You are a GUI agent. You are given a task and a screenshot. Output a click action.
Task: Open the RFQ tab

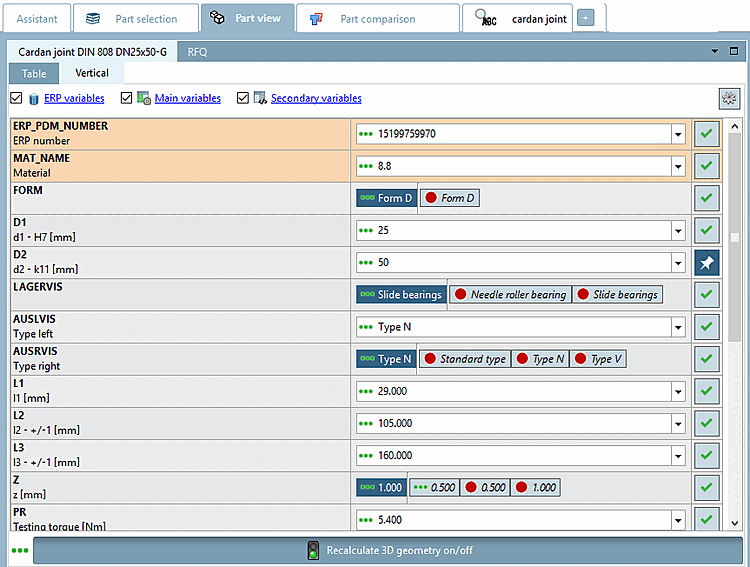coord(197,52)
